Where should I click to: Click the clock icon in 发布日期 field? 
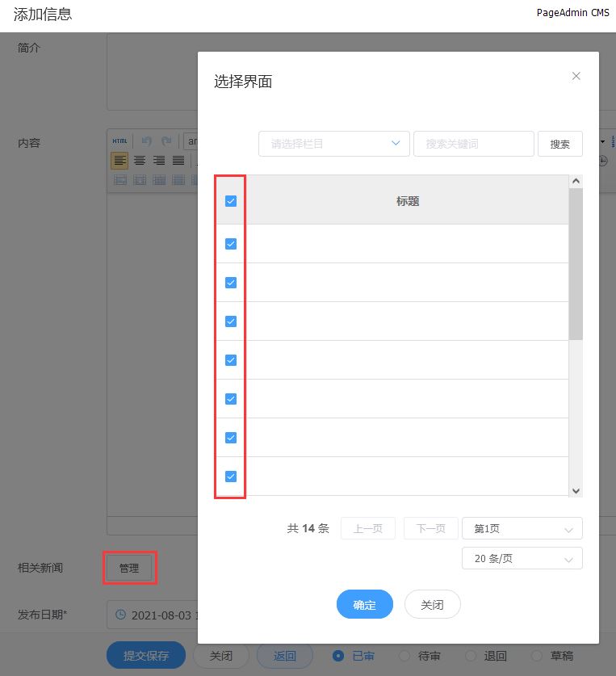pyautogui.click(x=121, y=615)
